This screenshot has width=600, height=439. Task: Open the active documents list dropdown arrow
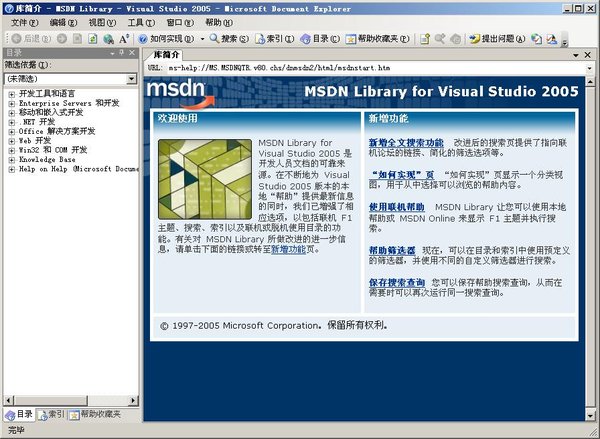[576, 55]
